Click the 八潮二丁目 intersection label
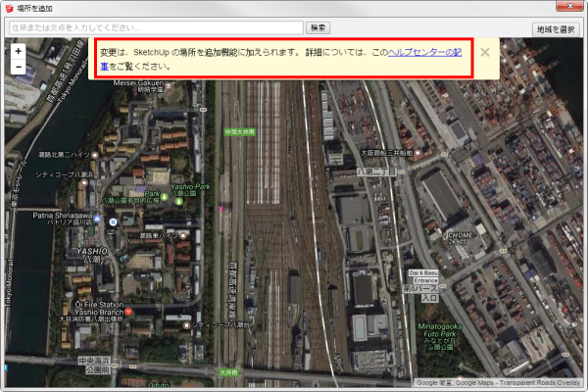 [x=376, y=171]
